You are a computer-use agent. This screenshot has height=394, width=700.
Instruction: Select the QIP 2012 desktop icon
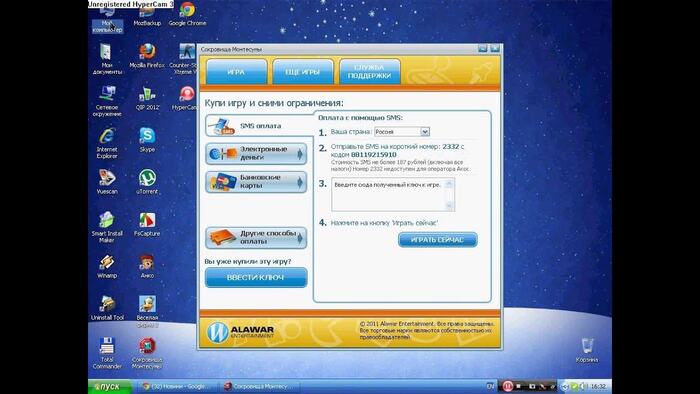tap(147, 98)
